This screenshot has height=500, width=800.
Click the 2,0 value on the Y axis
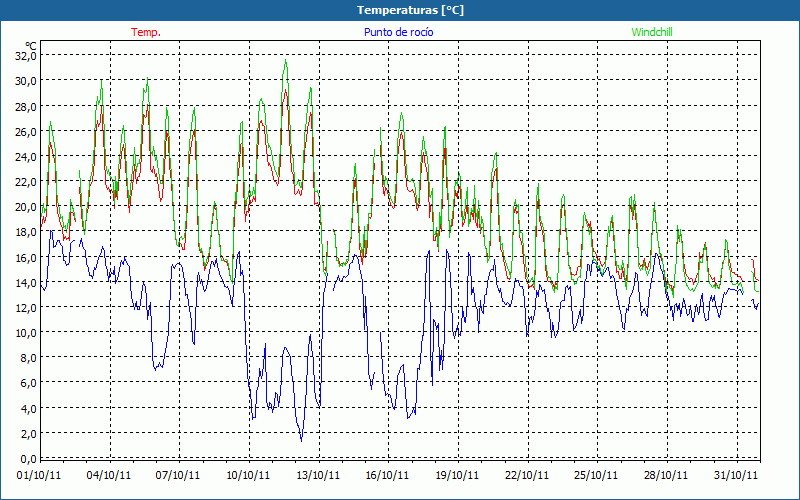(x=28, y=433)
